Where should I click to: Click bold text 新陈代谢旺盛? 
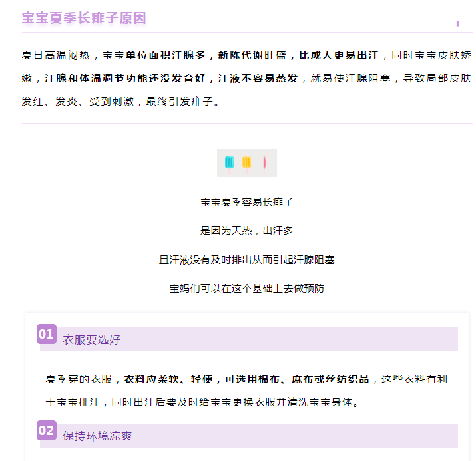click(x=252, y=55)
